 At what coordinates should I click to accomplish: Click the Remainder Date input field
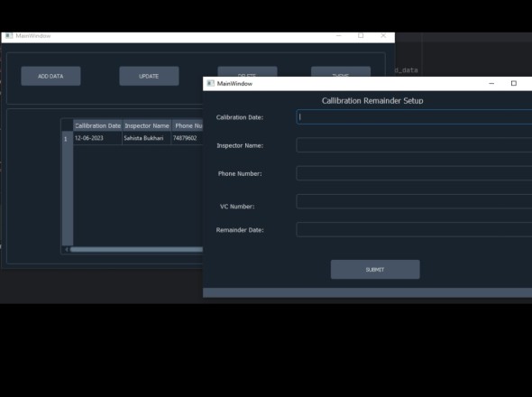[414, 229]
